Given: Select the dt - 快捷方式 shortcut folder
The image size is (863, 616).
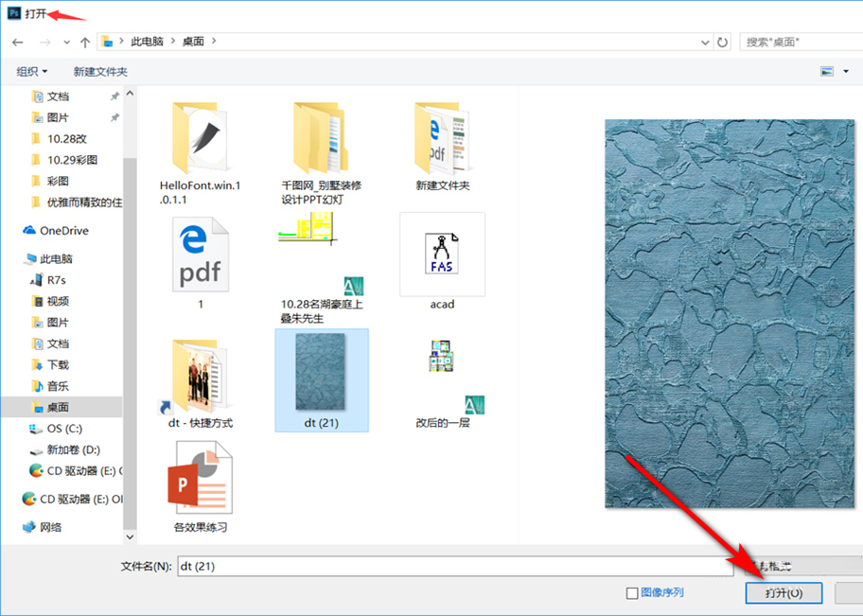Looking at the screenshot, I should point(201,383).
